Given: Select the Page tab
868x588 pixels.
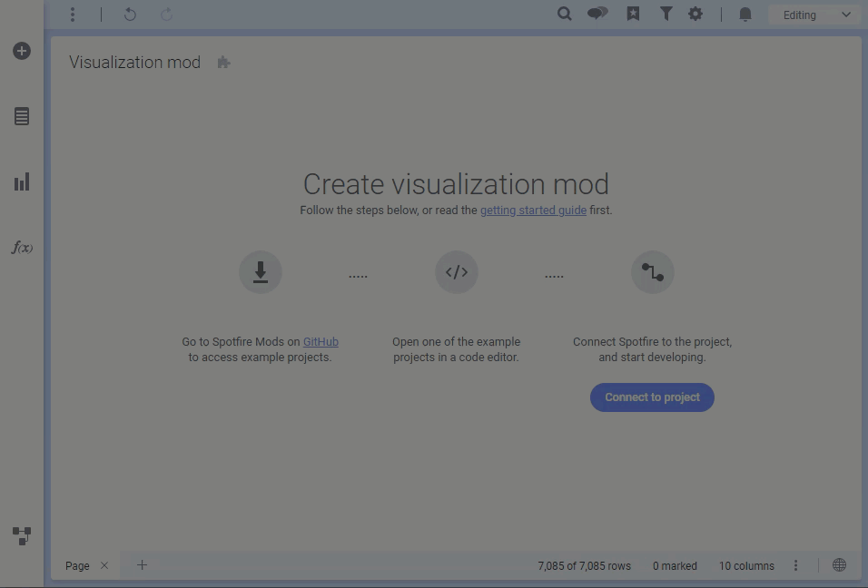Looking at the screenshot, I should (x=77, y=566).
